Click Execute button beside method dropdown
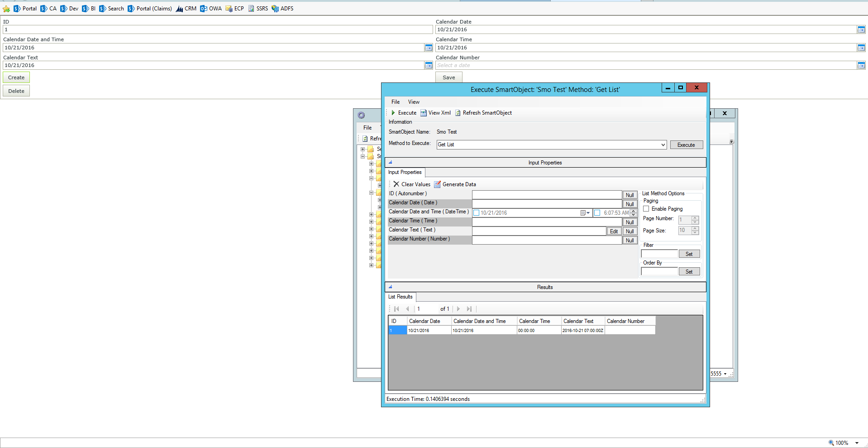The width and height of the screenshot is (868, 448). (x=686, y=145)
